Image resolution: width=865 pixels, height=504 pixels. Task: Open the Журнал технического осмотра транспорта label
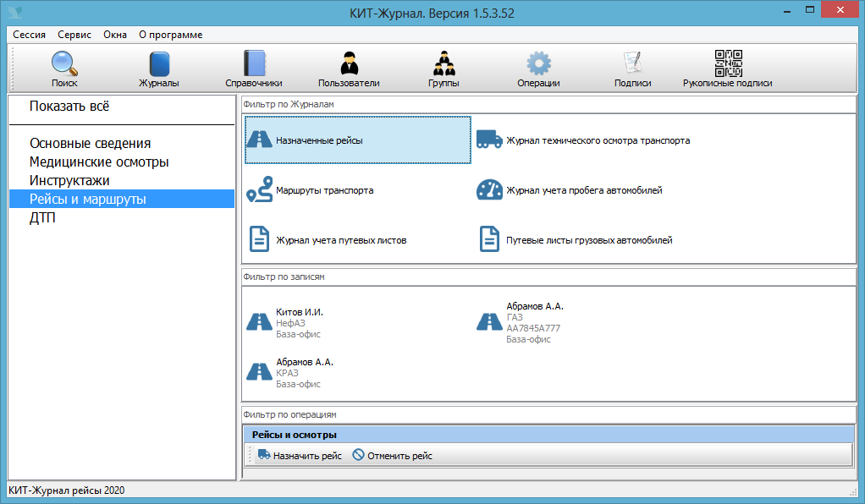click(x=598, y=140)
